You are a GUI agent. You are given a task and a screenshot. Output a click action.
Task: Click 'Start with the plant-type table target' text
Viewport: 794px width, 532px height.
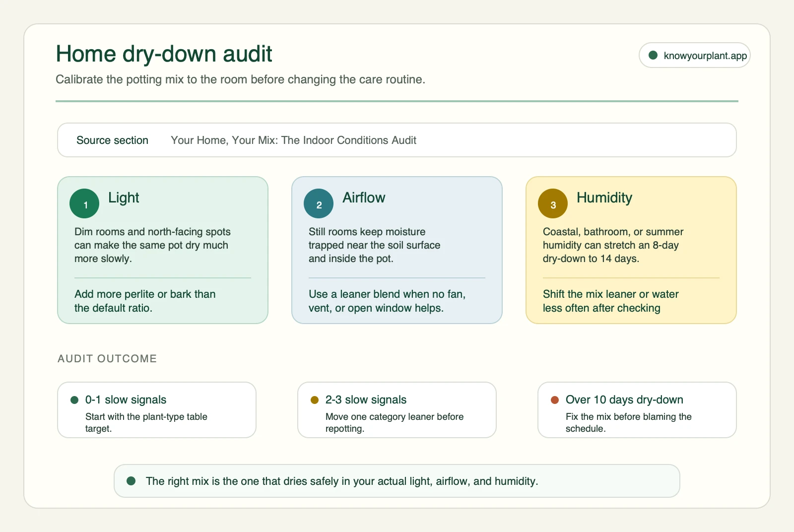[x=146, y=422]
